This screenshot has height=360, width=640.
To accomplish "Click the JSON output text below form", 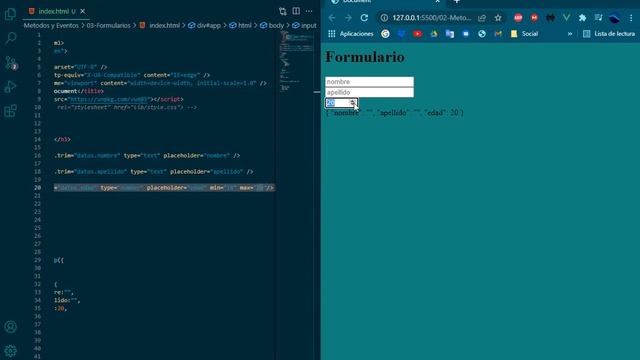I will [x=395, y=113].
